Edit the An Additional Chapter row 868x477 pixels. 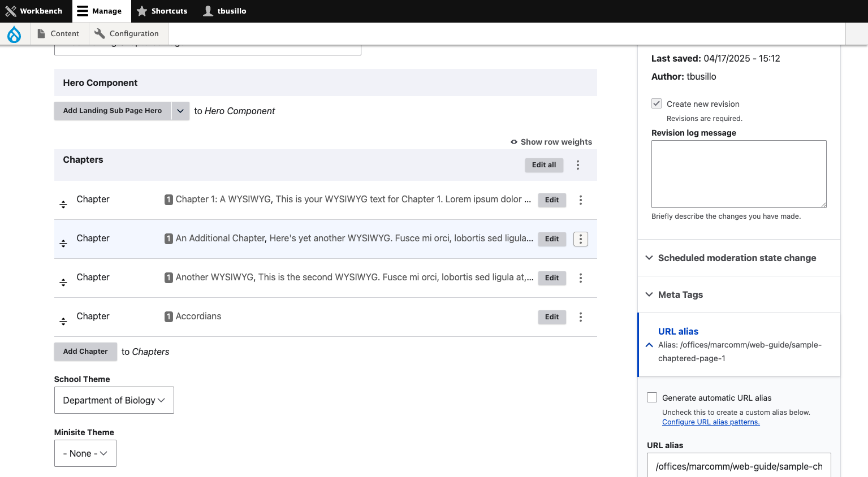pos(552,239)
